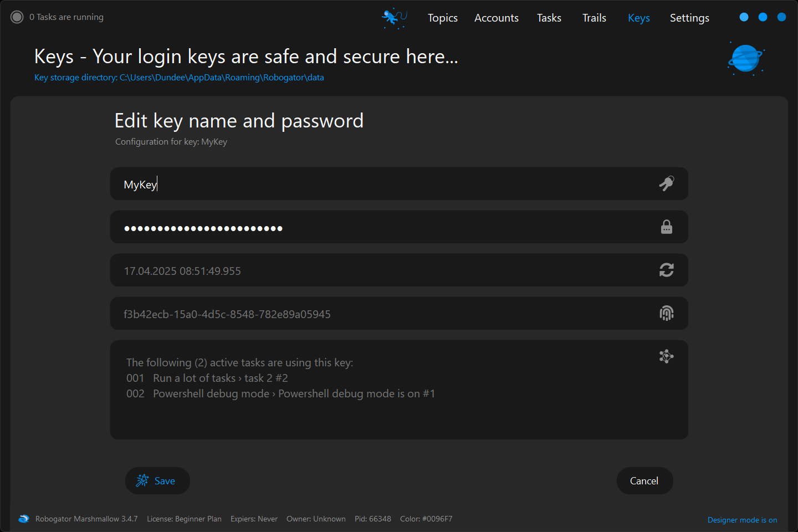Click the Color #0096F7 status bar label
Viewport: 798px width, 532px height.
[426, 519]
